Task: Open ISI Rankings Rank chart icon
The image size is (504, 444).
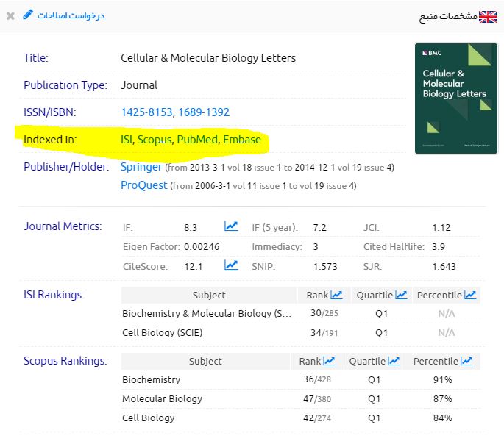Action: point(336,295)
